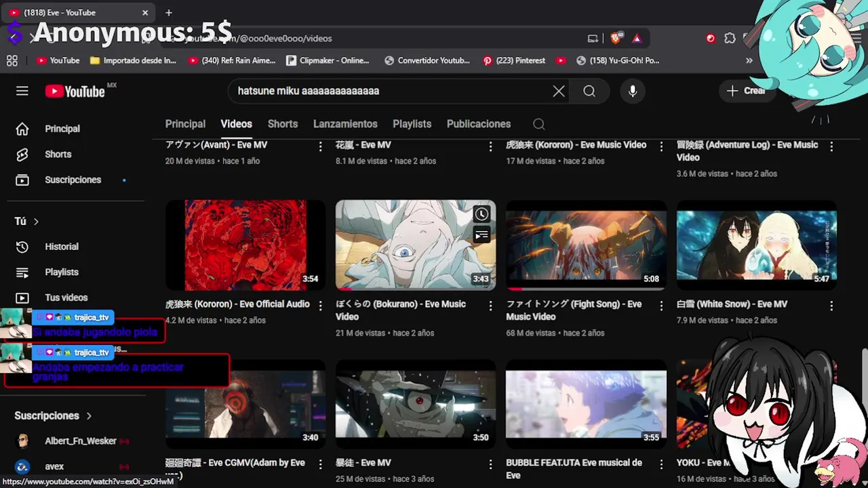
Task: Click the Brave Rewards triangle icon
Action: 637,39
